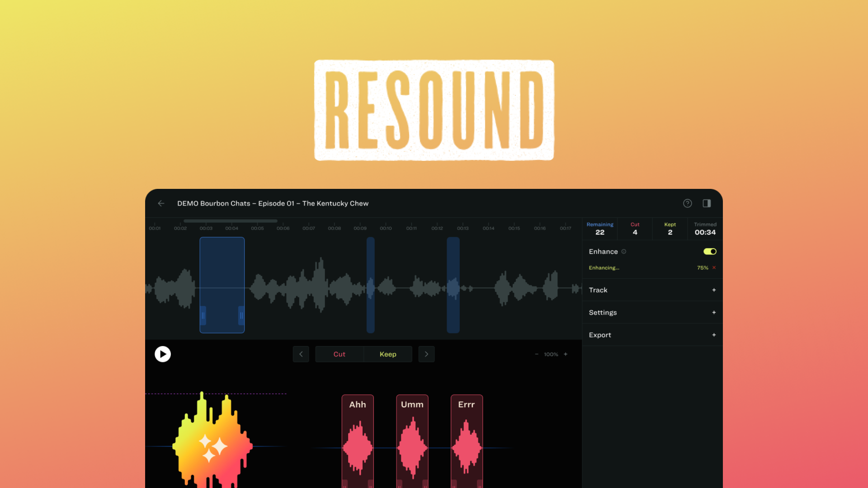Select Keep for the highlighted segment
Screen dimensions: 868x488
[387, 354]
